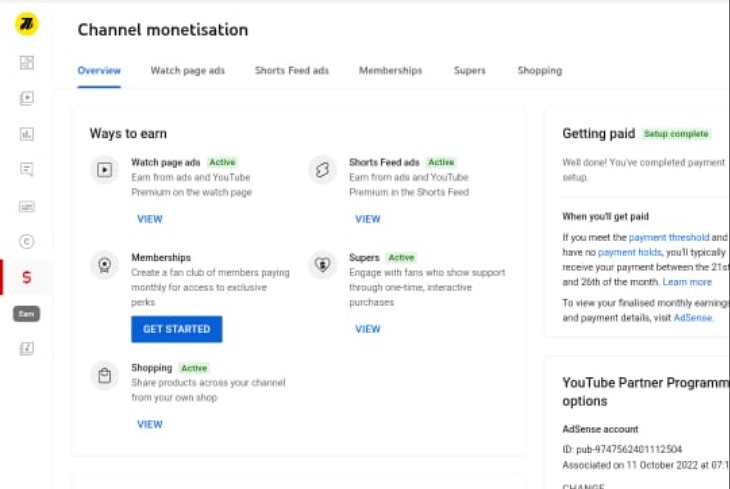Screen dimensions: 730x489
Task: Click the Memberships badge icon
Action: tap(104, 265)
